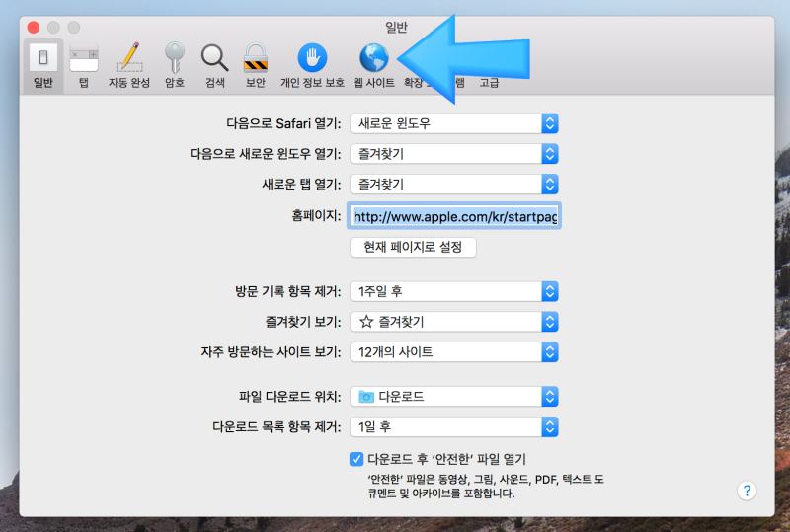Open the 방문 기록 항목 제거 dropdown
Screen dimensions: 790x532
pos(454,291)
